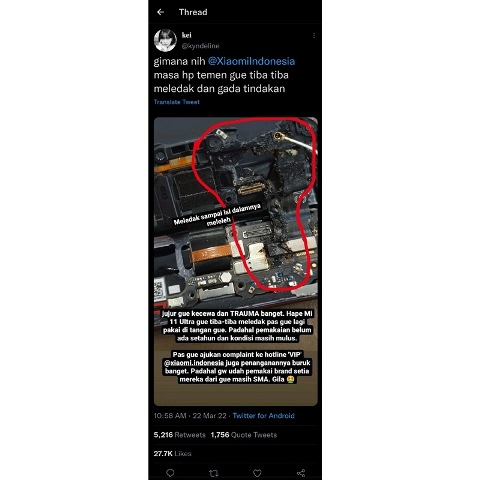Open the burnt phone image attachment
Screen dimensions: 480x480
click(236, 261)
